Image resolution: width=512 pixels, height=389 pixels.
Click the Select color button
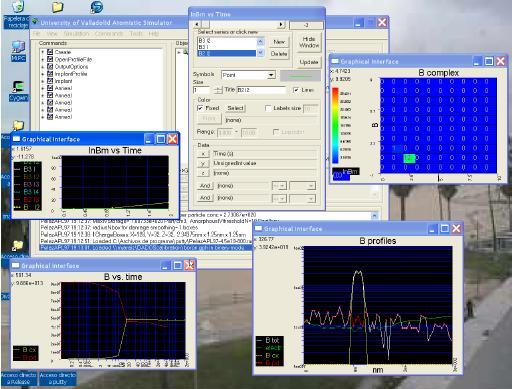pyautogui.click(x=235, y=108)
